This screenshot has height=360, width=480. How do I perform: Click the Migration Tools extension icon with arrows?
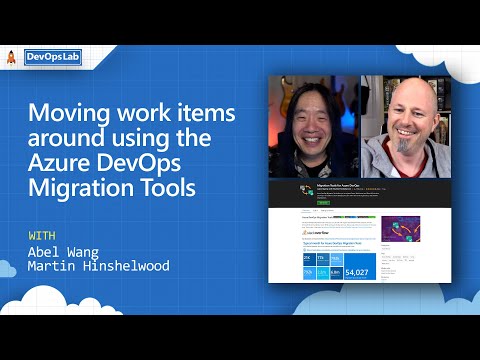[x=307, y=190]
